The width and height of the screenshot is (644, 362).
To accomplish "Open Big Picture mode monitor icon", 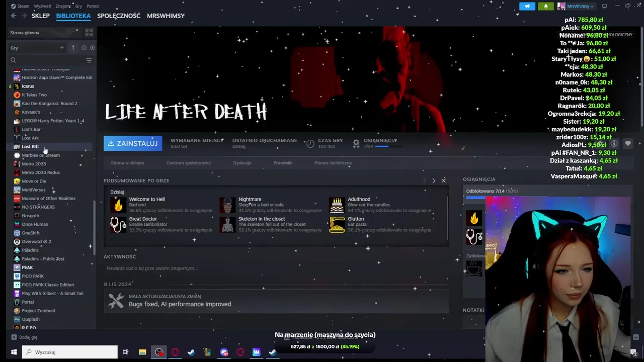I will pos(604,6).
